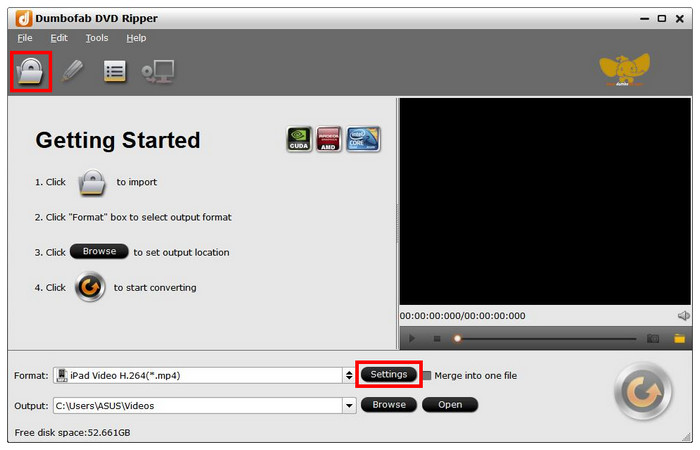The height and width of the screenshot is (450, 700).
Task: Open format Settings button
Action: click(x=388, y=375)
